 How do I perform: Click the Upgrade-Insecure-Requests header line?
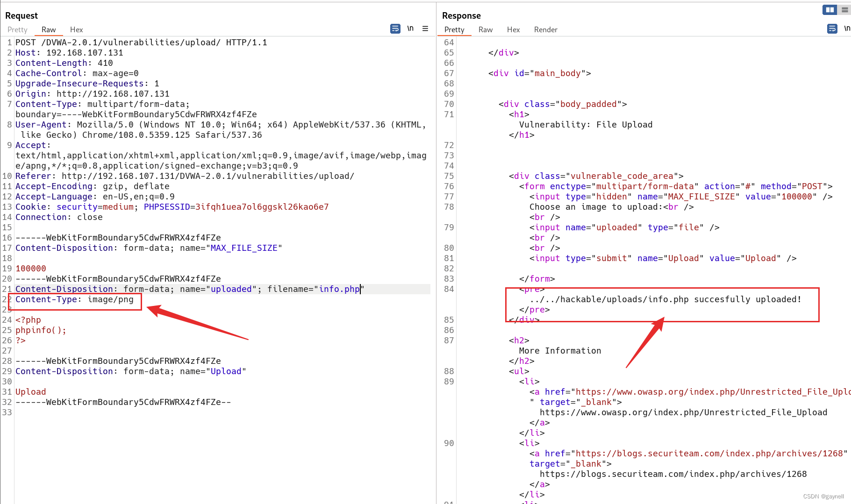87,84
